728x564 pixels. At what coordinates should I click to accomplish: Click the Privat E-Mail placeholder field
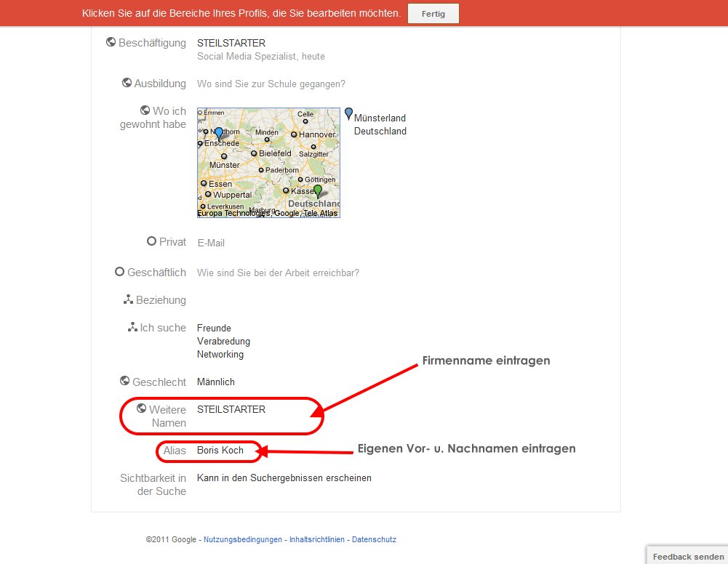pos(211,243)
